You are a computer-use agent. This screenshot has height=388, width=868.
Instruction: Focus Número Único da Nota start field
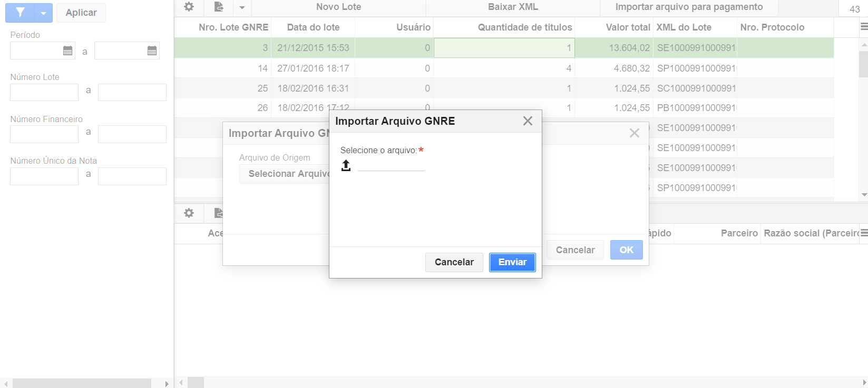click(x=44, y=176)
